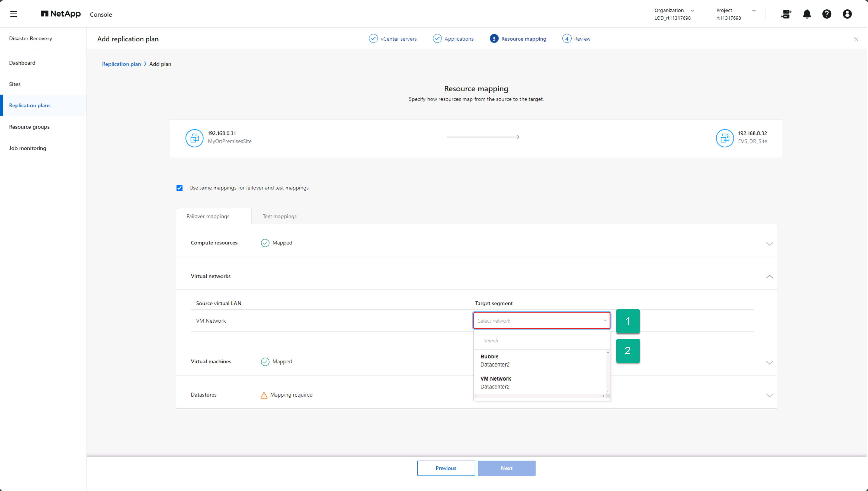The image size is (868, 491).
Task: Expand the Compute resources section
Action: coord(769,244)
